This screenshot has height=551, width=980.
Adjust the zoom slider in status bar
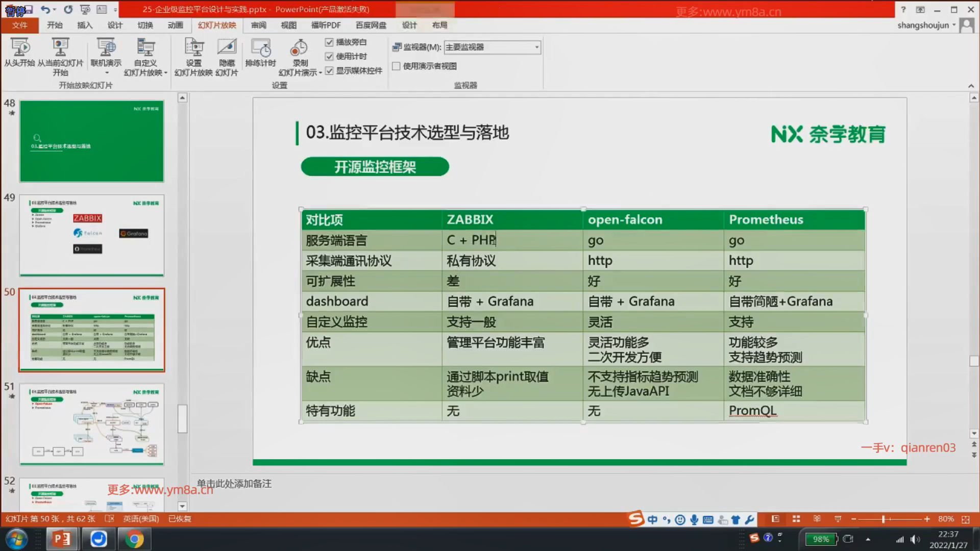883,519
